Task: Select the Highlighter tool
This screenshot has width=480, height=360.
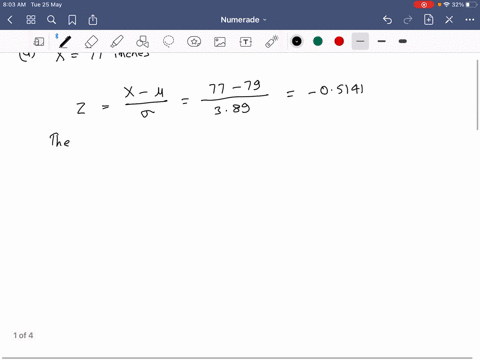Action: click(x=117, y=42)
